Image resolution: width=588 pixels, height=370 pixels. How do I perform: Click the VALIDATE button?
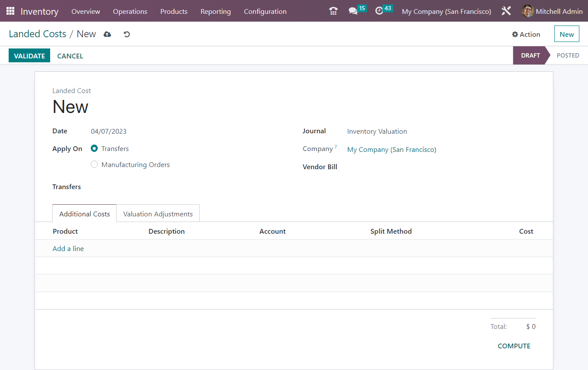(x=29, y=55)
